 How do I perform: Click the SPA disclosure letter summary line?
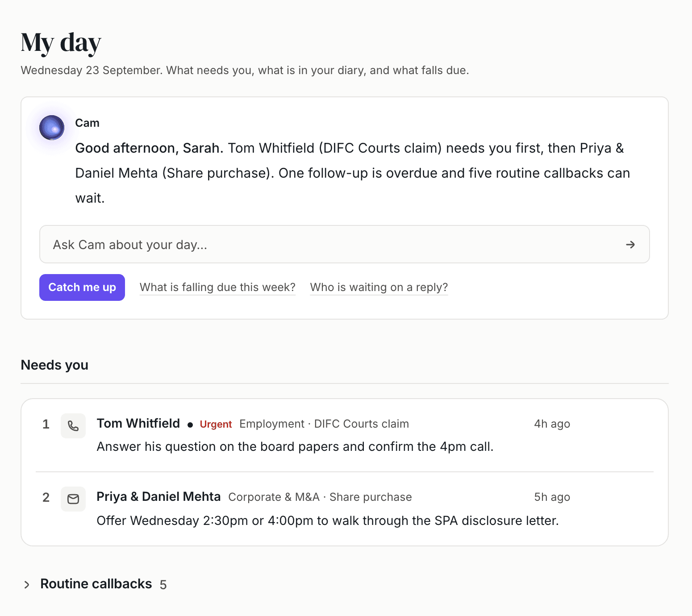328,520
